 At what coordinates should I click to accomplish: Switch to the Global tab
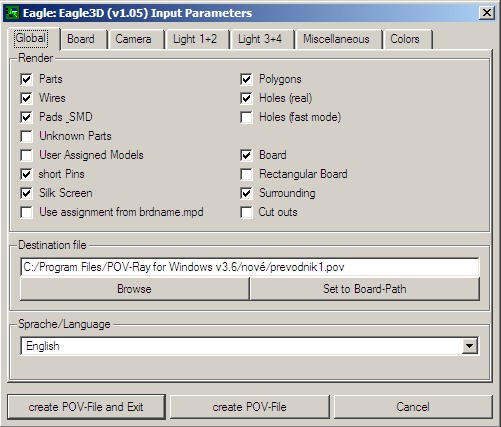click(x=31, y=38)
